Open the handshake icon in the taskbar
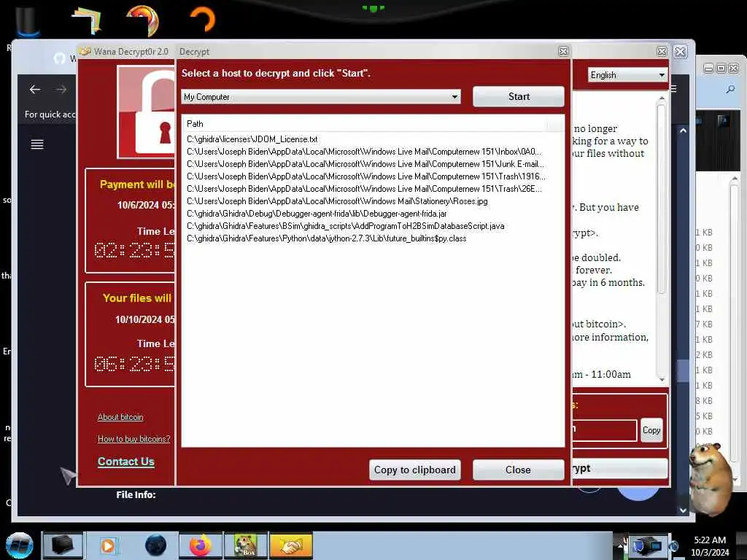The width and height of the screenshot is (747, 560). click(290, 545)
